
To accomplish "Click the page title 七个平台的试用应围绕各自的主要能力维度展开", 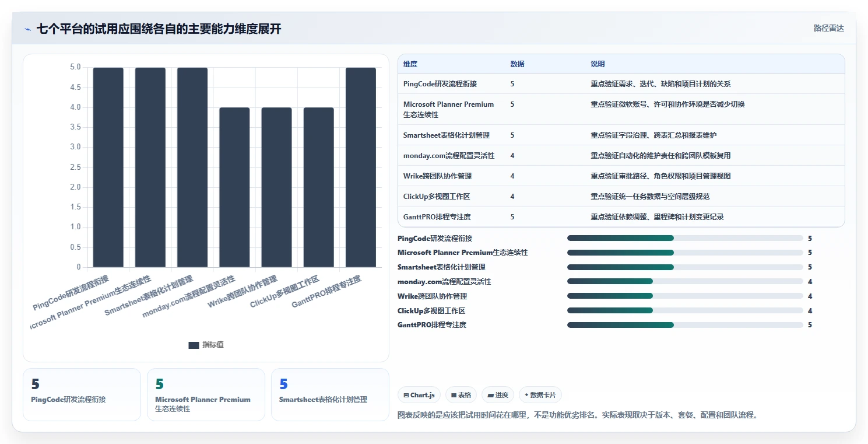I will (x=159, y=29).
